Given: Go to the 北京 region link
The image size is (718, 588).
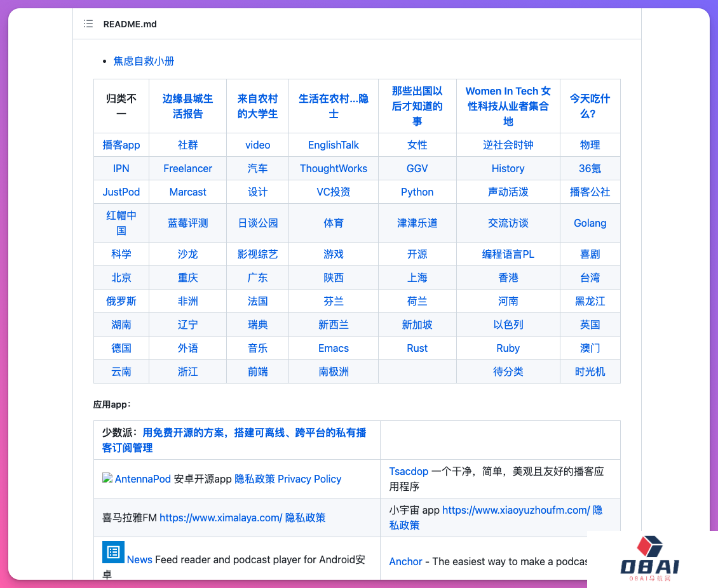Looking at the screenshot, I should point(121,277).
